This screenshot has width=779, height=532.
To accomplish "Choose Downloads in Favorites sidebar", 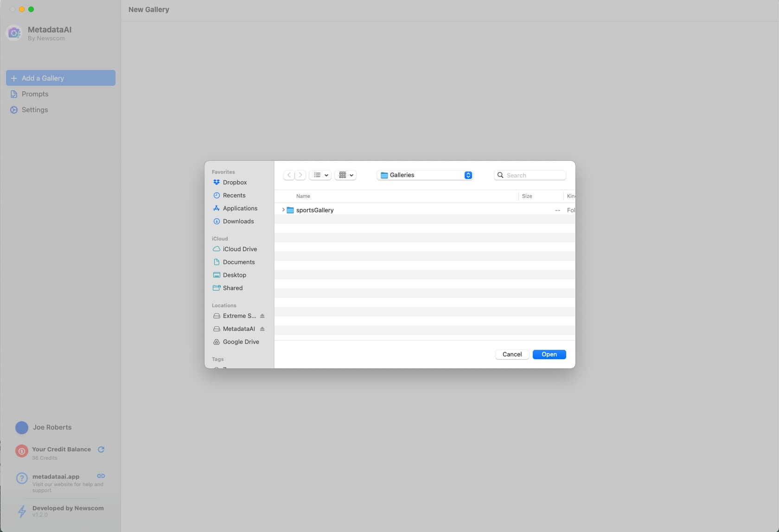I will 238,222.
